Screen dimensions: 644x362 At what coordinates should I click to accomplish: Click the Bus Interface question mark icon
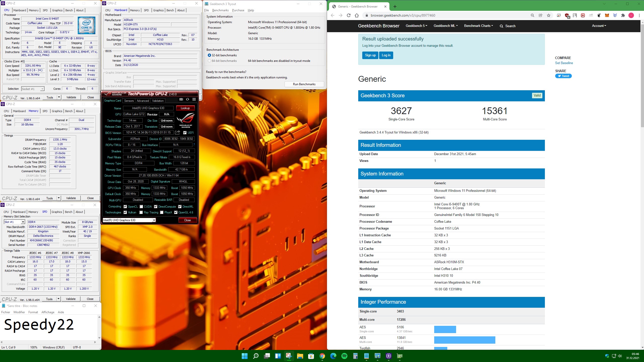(x=194, y=145)
